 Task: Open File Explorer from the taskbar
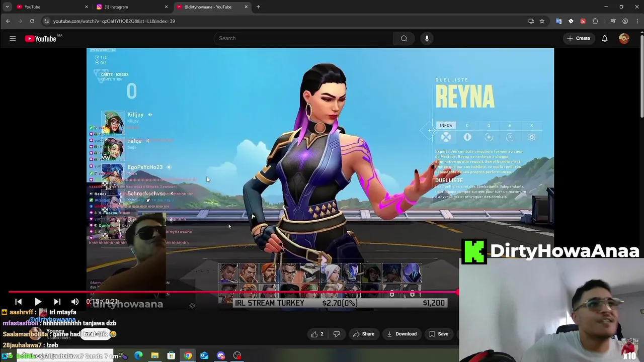[x=155, y=355]
